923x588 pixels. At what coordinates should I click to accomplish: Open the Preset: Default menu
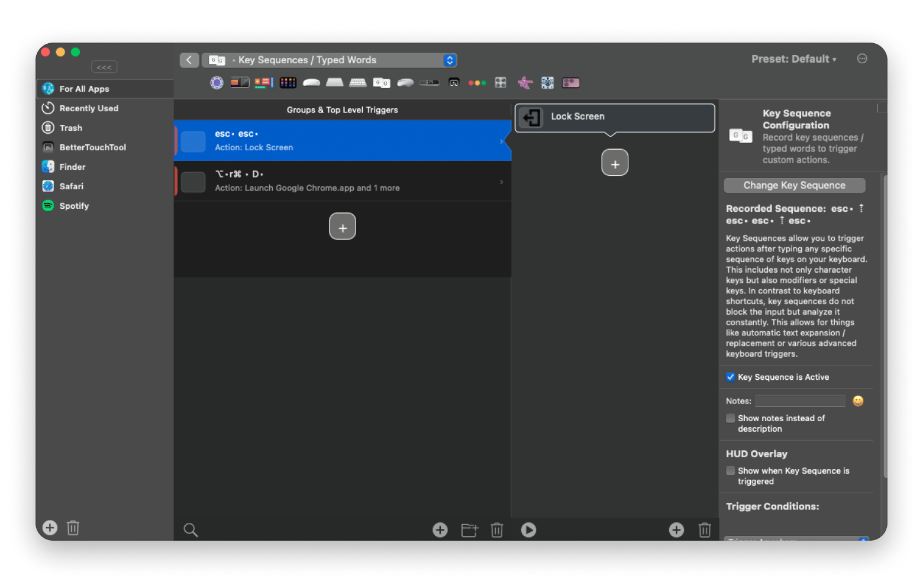pos(793,59)
